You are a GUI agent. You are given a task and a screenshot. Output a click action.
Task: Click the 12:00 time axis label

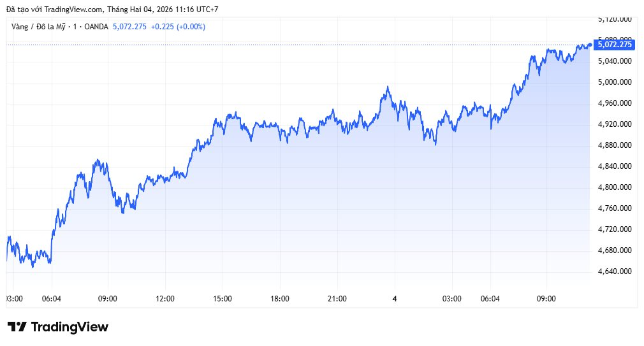[165, 298]
